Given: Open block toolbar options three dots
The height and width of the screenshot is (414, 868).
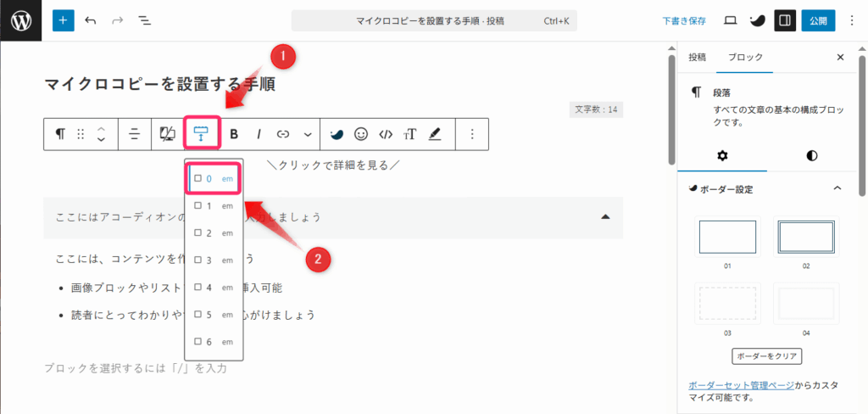Looking at the screenshot, I should (x=472, y=134).
